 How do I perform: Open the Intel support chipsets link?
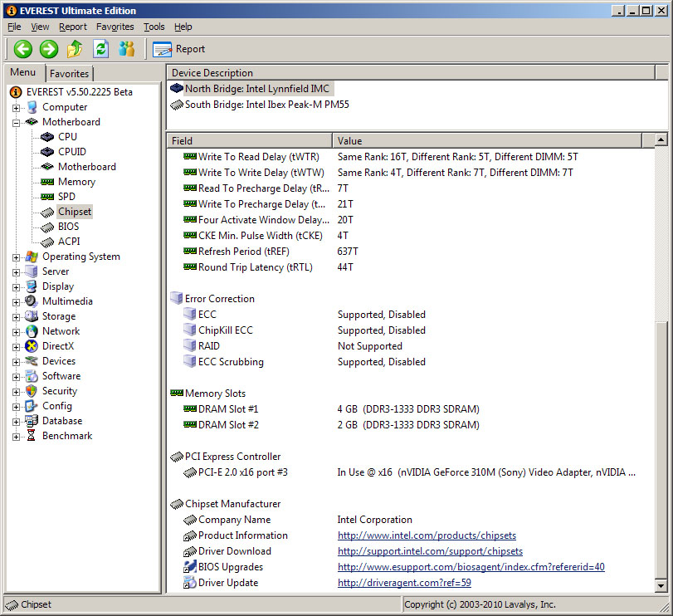tap(430, 551)
